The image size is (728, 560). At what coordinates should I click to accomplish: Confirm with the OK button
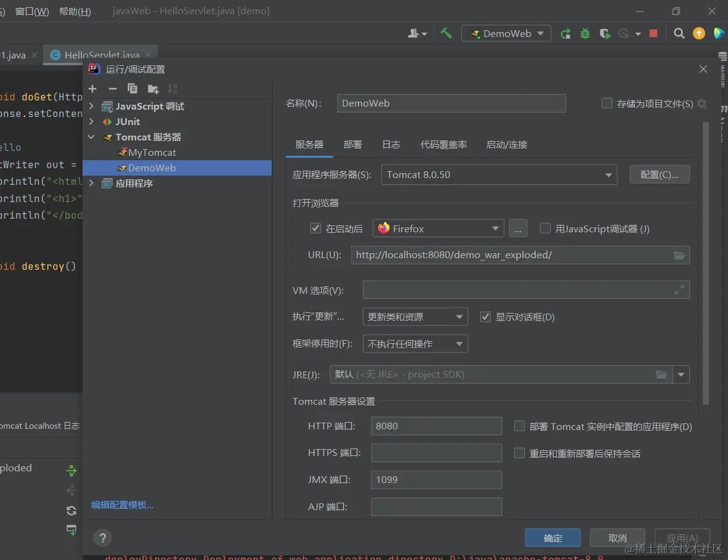[x=552, y=538]
